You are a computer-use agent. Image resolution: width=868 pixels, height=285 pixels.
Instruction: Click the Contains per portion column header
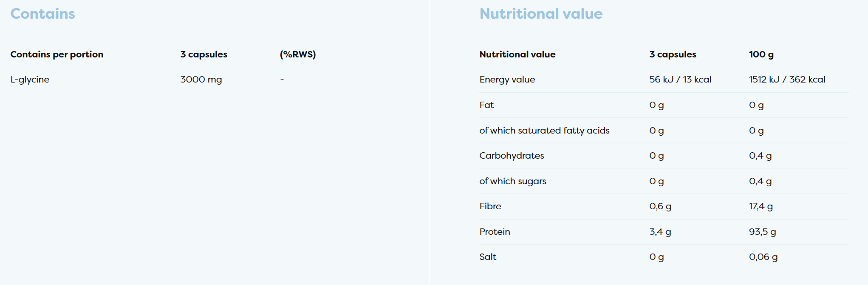point(57,54)
